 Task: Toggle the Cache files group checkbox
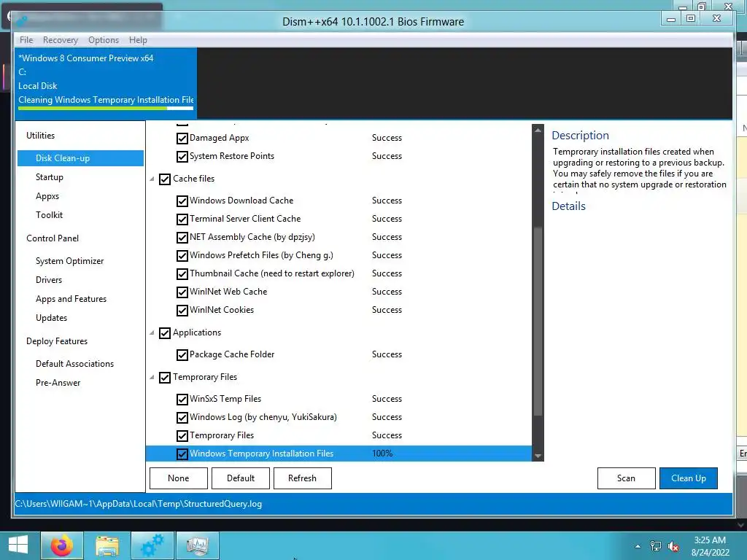point(165,179)
